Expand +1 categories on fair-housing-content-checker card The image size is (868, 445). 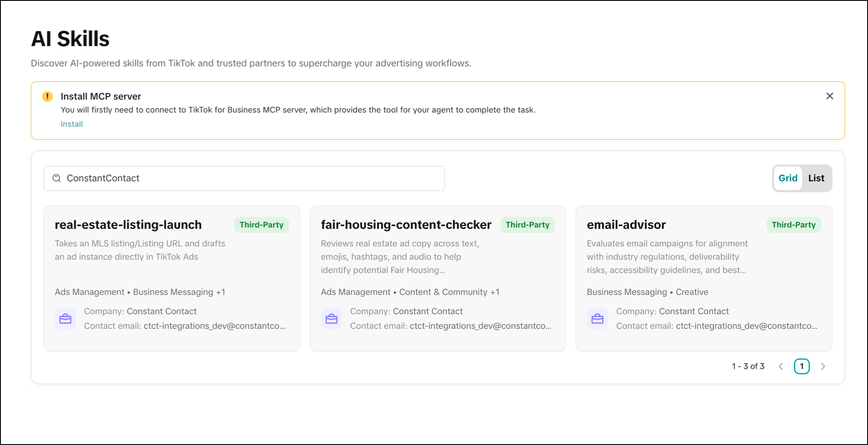point(495,292)
